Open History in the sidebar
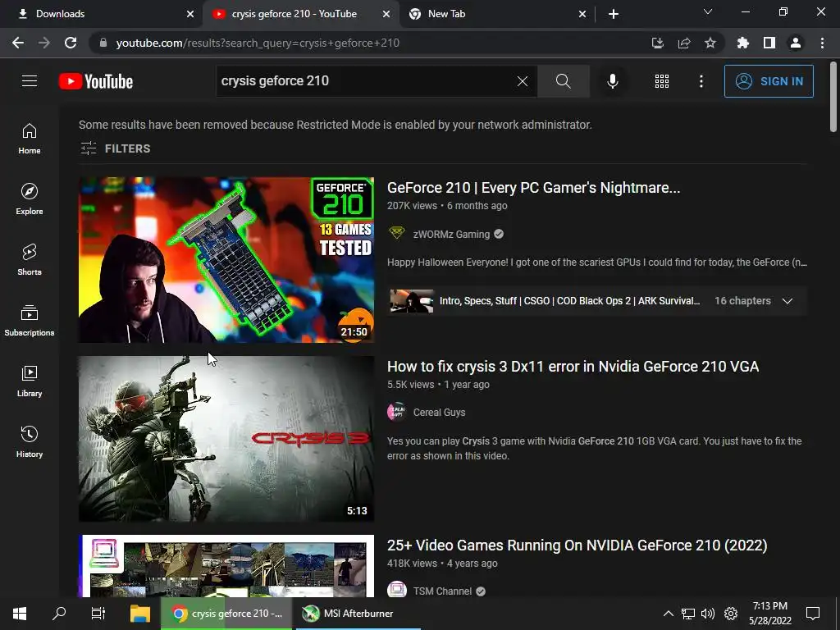Image resolution: width=840 pixels, height=630 pixels. 30,441
